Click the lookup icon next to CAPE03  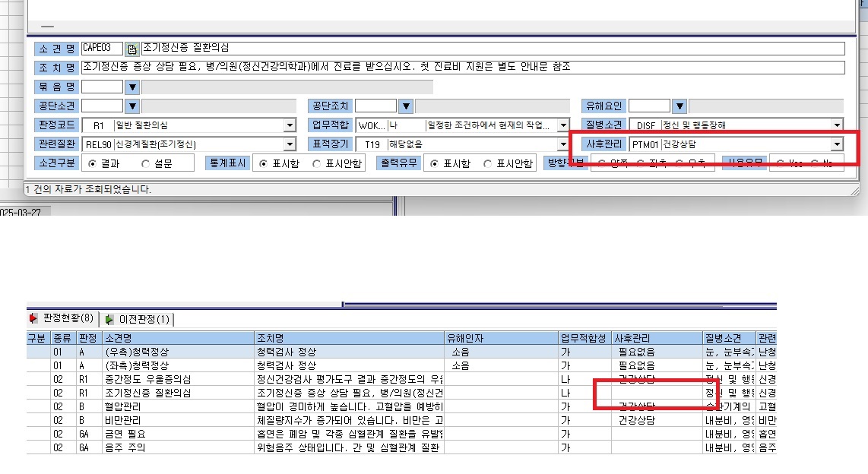(x=131, y=49)
